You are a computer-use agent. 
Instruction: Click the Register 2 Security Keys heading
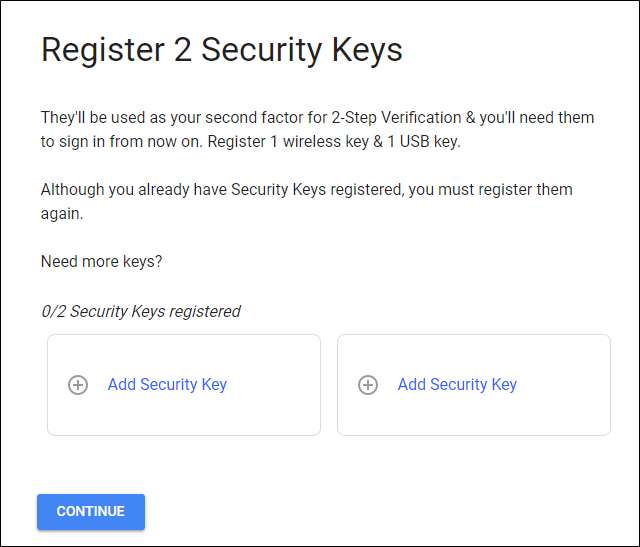click(221, 50)
